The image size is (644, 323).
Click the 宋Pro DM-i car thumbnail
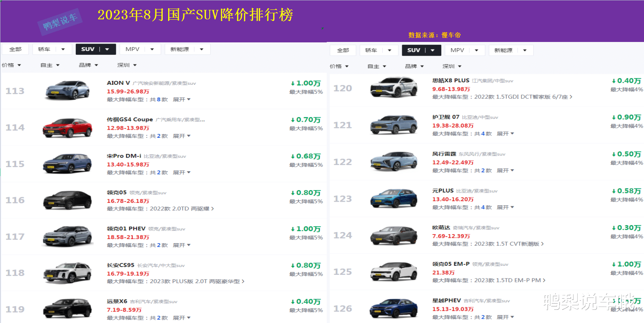[x=67, y=163]
